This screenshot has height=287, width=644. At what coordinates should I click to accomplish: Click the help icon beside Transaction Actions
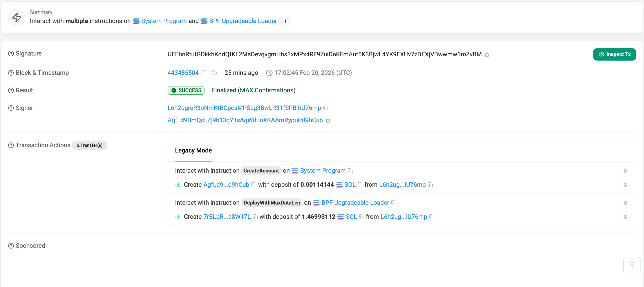(x=11, y=145)
